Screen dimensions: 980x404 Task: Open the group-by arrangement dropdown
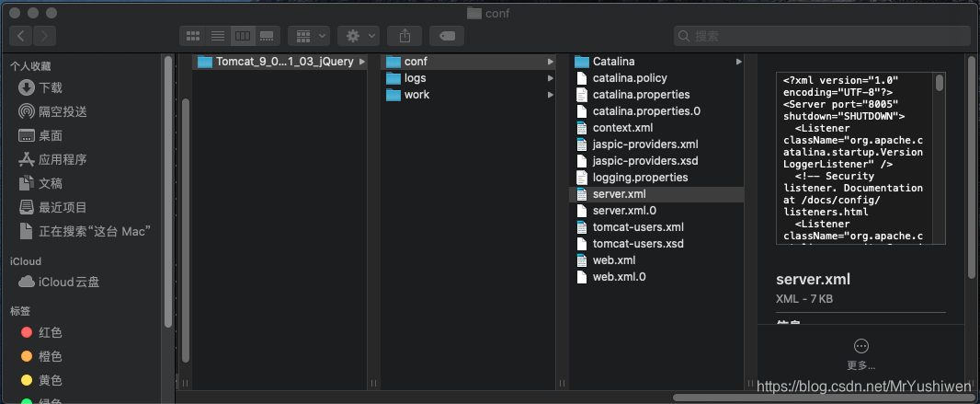coord(309,36)
